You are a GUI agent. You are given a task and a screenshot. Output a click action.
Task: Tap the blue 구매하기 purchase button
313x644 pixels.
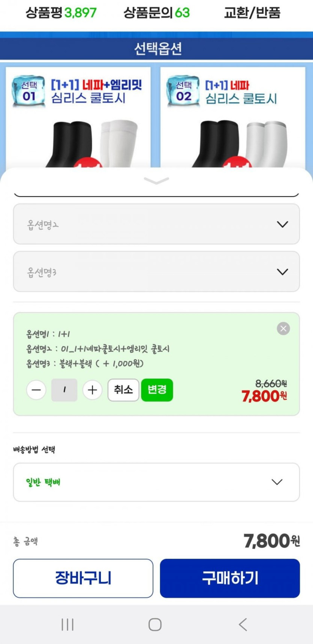(230, 578)
